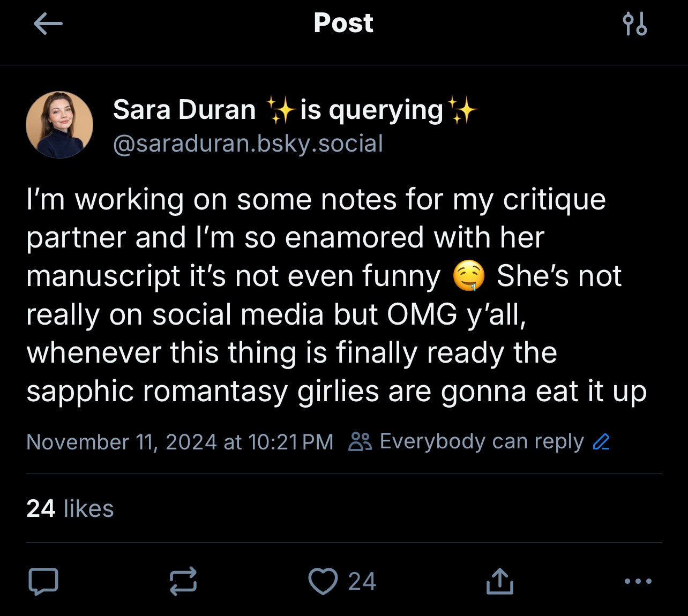Click the pencil edit reply settings icon
The height and width of the screenshot is (616, 688).
[602, 442]
